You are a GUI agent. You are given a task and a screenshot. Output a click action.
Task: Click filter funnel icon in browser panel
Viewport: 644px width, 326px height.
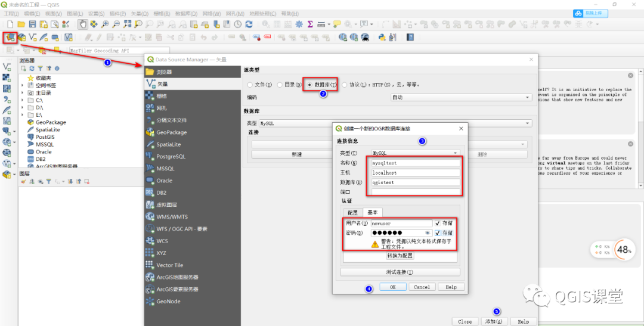coord(41,69)
